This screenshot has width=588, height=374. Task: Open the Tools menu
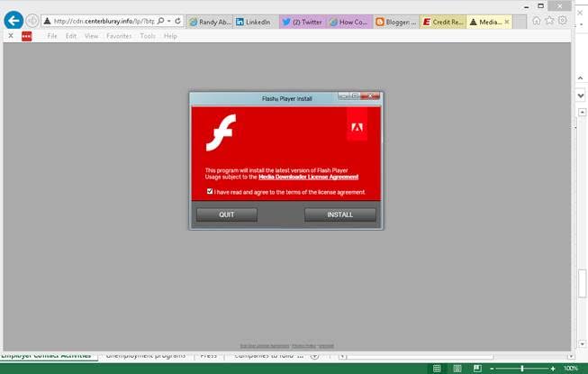(x=148, y=36)
